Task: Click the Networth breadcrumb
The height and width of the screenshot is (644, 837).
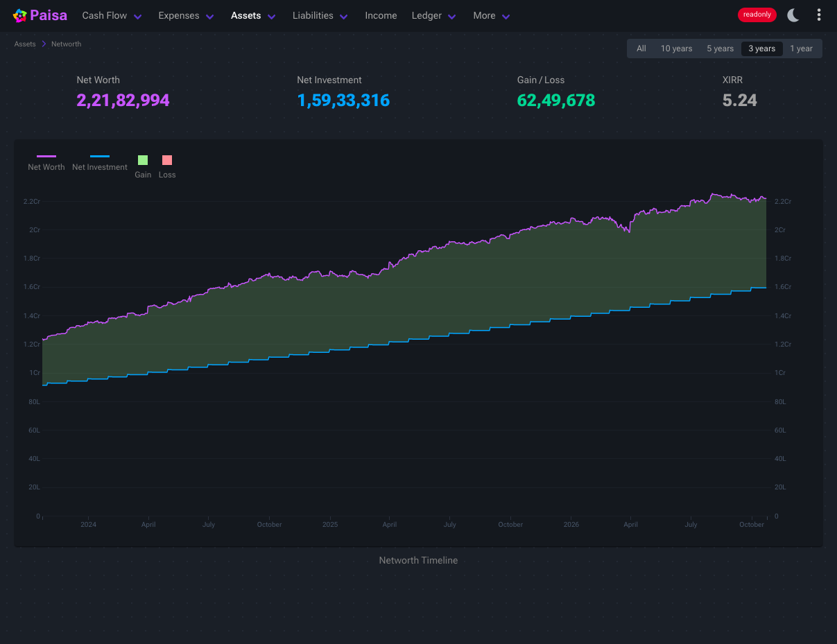Action: click(x=67, y=44)
